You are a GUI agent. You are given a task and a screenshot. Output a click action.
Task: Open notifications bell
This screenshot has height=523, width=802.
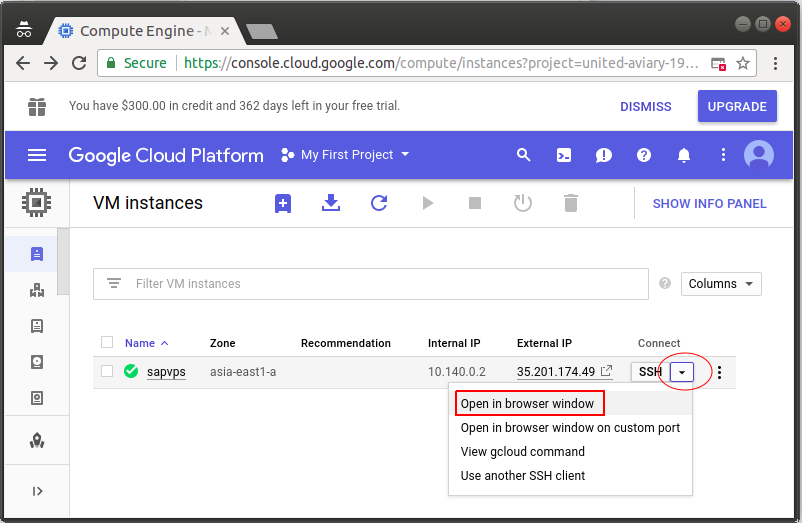[683, 155]
